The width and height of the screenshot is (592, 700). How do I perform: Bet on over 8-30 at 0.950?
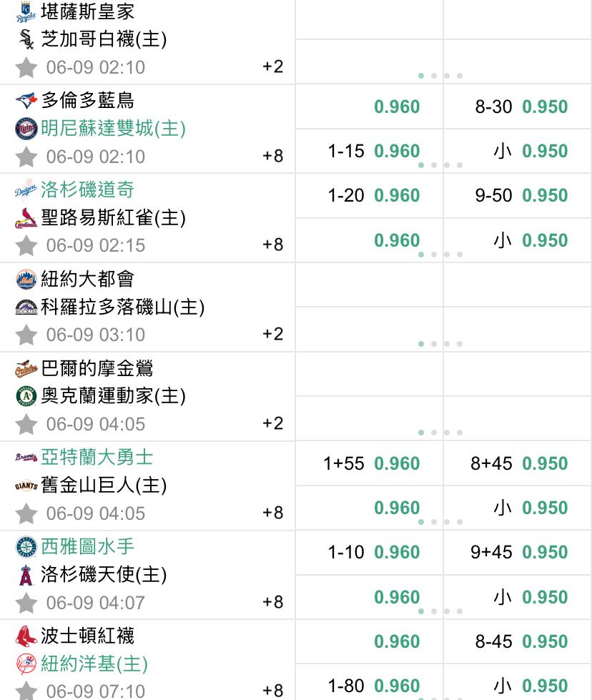pos(521,107)
